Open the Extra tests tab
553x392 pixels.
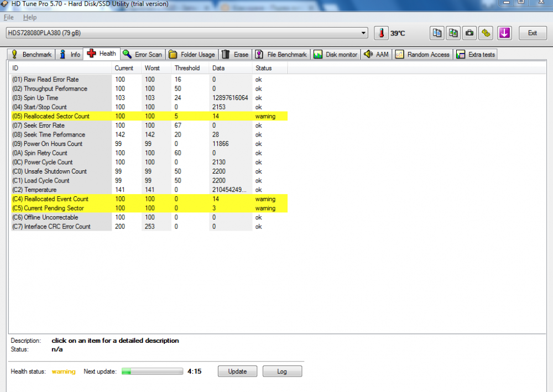coord(476,54)
